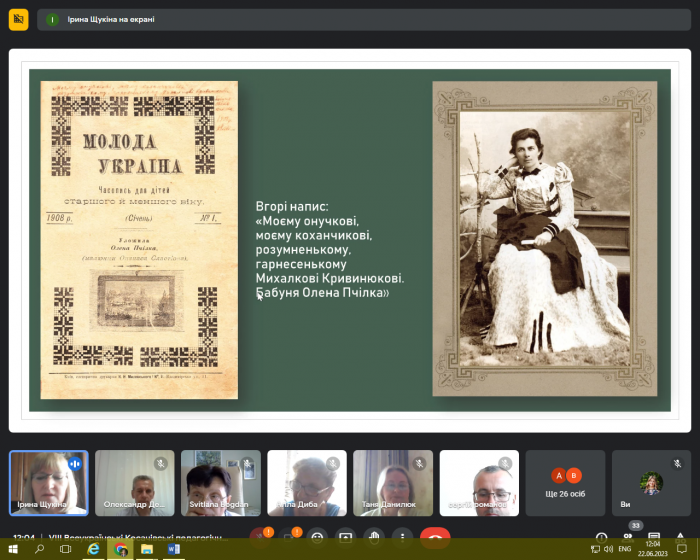Image resolution: width=700 pixels, height=560 pixels.
Task: Open the people list showing 33
Action: 627,537
